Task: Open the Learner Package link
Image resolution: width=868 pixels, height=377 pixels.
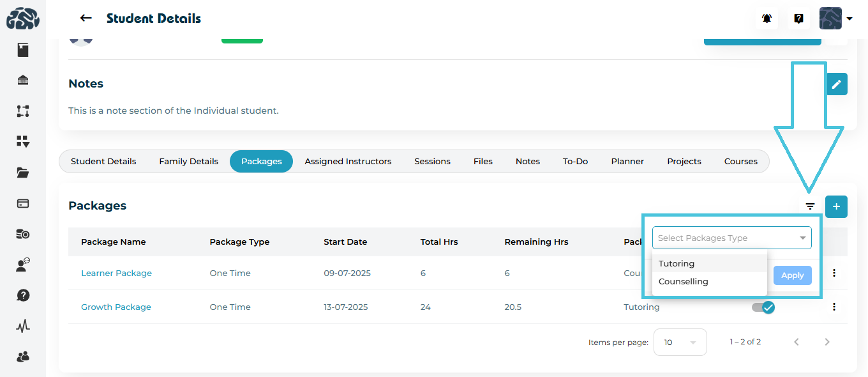Action: coord(116,273)
